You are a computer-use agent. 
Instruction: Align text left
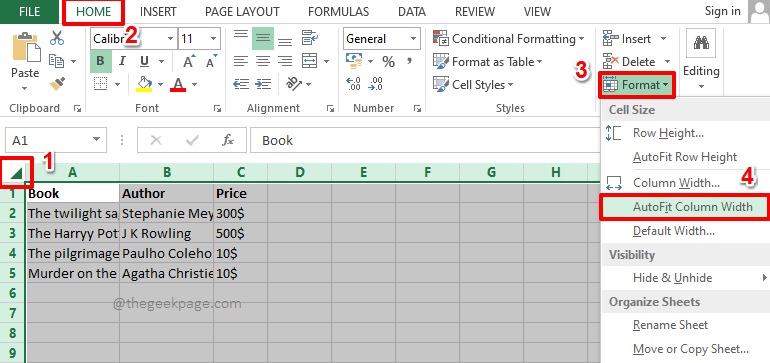[241, 61]
